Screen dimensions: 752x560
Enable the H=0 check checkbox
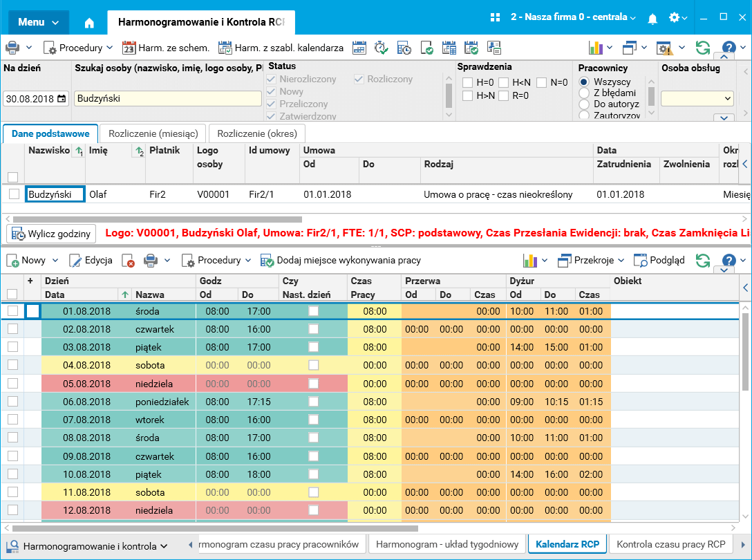coord(468,82)
